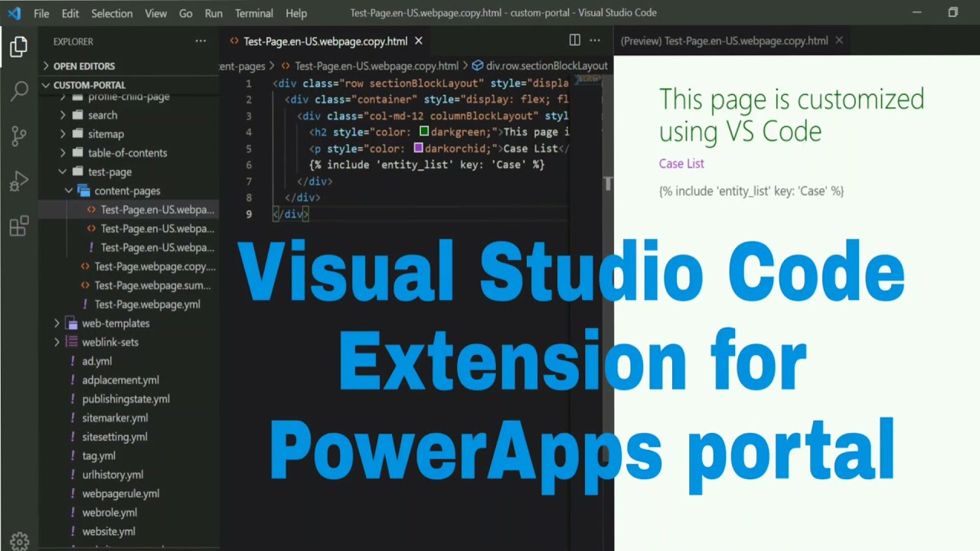Click 'Case List' text in preview
The image size is (980, 551).
681,164
